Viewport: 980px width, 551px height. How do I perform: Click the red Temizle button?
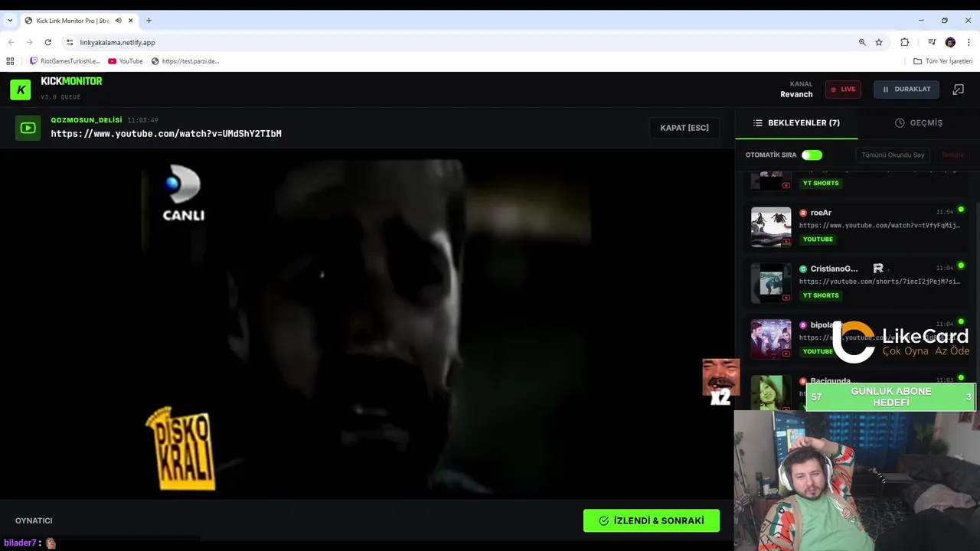tap(952, 155)
